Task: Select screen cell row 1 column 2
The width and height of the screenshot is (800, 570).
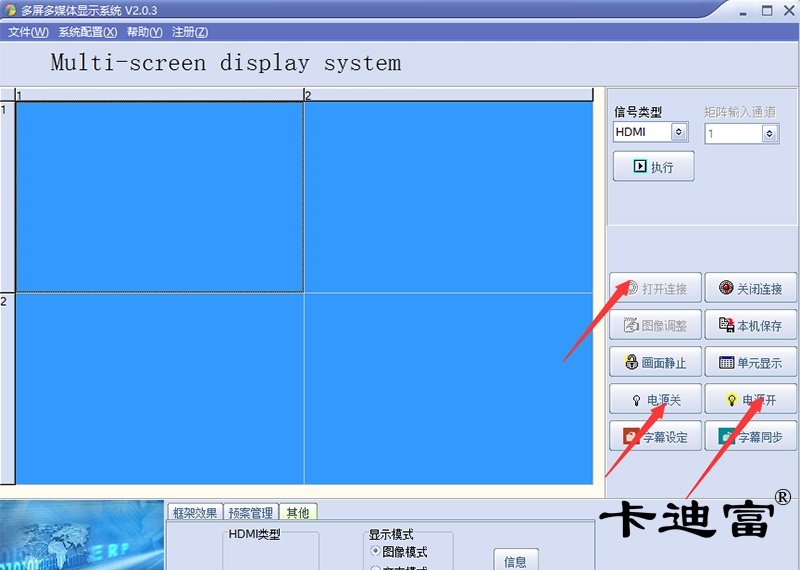Action: [x=448, y=197]
